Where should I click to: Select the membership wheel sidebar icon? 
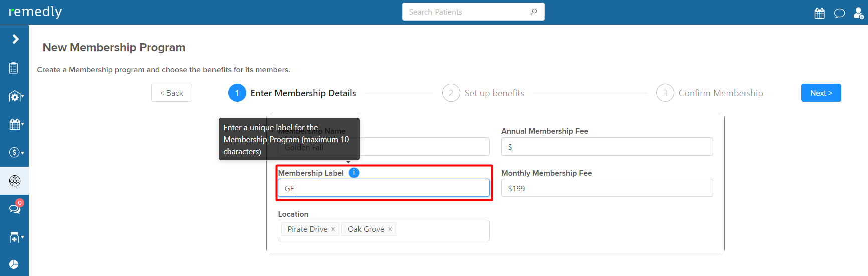15,181
